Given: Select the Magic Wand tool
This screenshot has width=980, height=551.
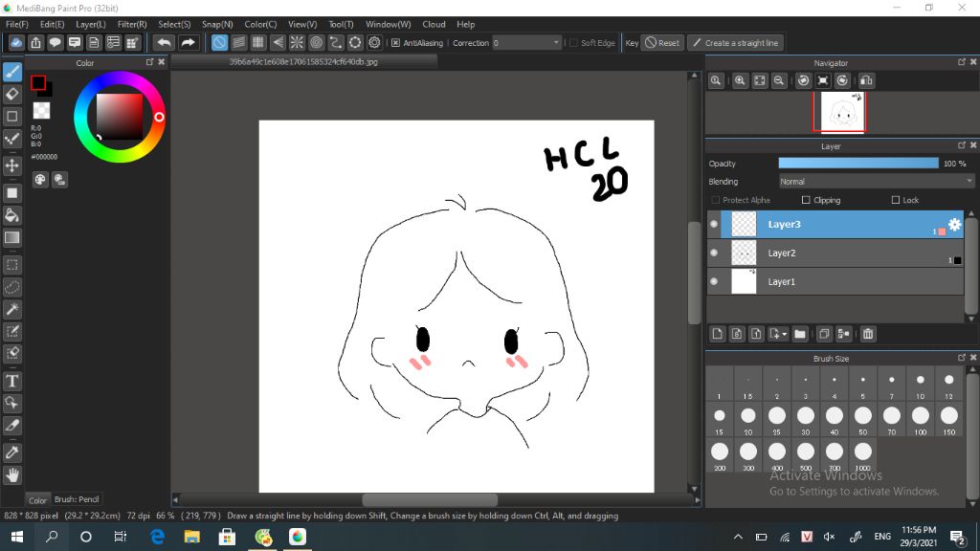Looking at the screenshot, I should point(11,309).
